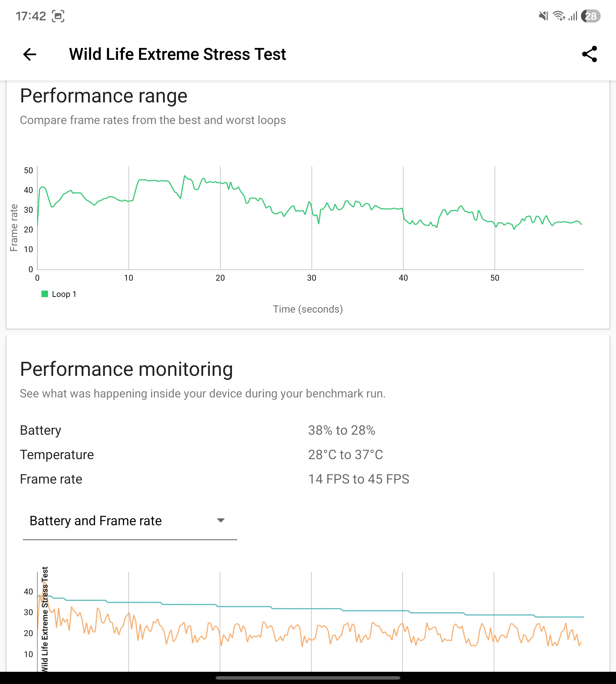Tap the green Loop 1 legend swatch

pyautogui.click(x=45, y=294)
